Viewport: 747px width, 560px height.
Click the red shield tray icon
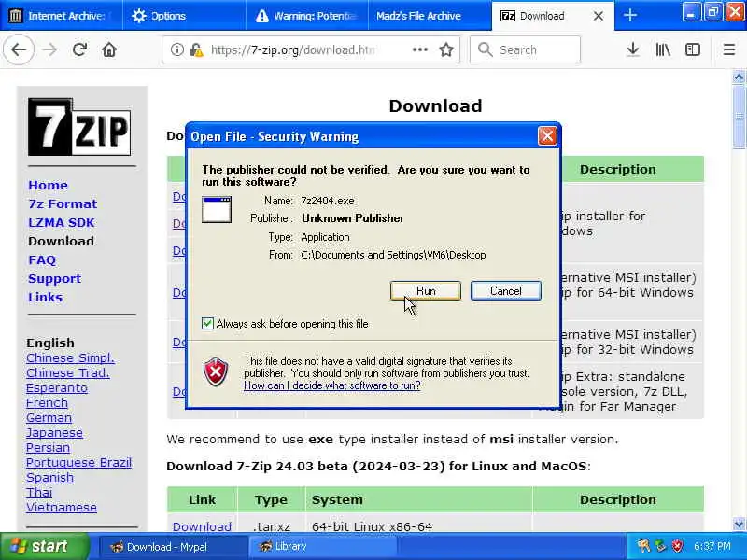[x=677, y=546]
